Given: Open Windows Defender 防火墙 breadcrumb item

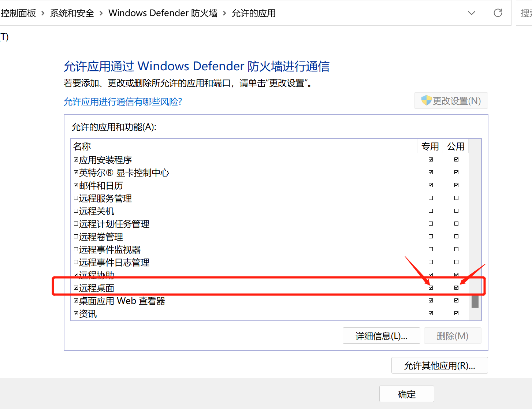Looking at the screenshot, I should 163,13.
